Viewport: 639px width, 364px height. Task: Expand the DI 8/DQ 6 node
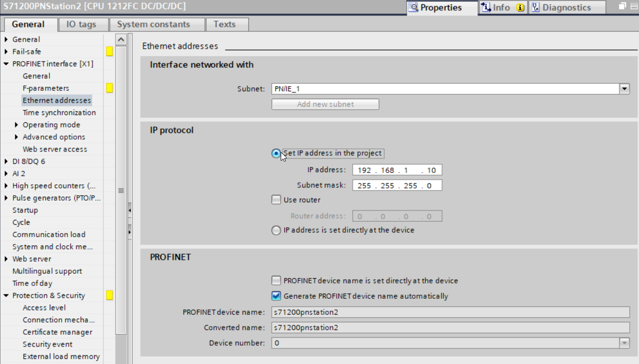click(x=7, y=161)
